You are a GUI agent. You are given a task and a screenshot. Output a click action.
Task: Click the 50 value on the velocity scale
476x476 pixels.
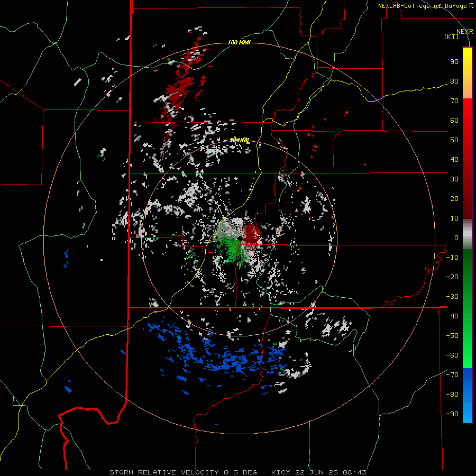coord(454,140)
